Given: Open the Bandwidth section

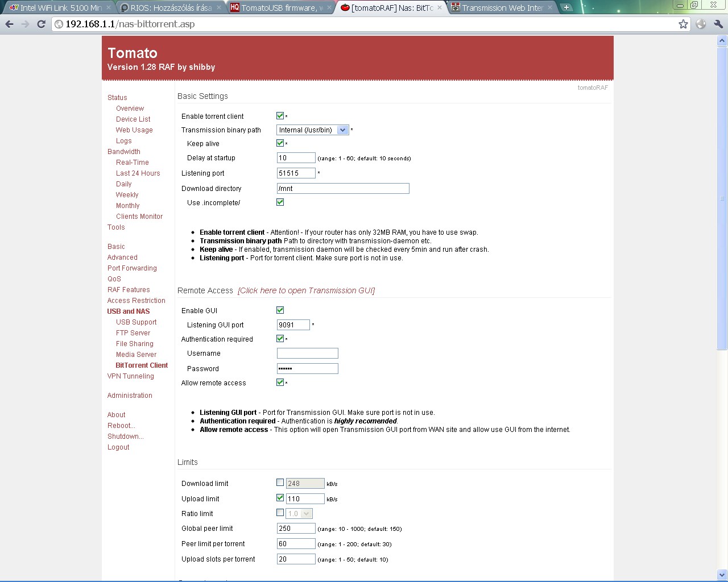Looking at the screenshot, I should 124,152.
